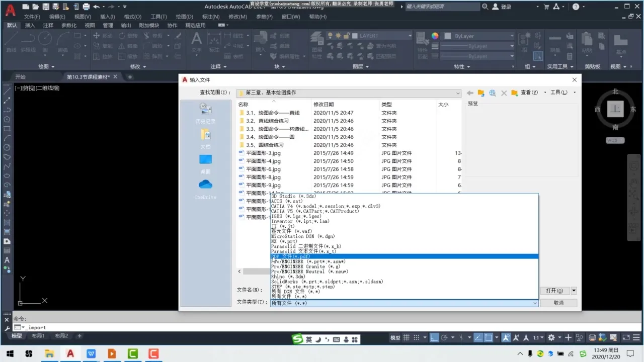The image size is (644, 362).
Task: Expand the 查找范围 folder dropdown
Action: [457, 93]
